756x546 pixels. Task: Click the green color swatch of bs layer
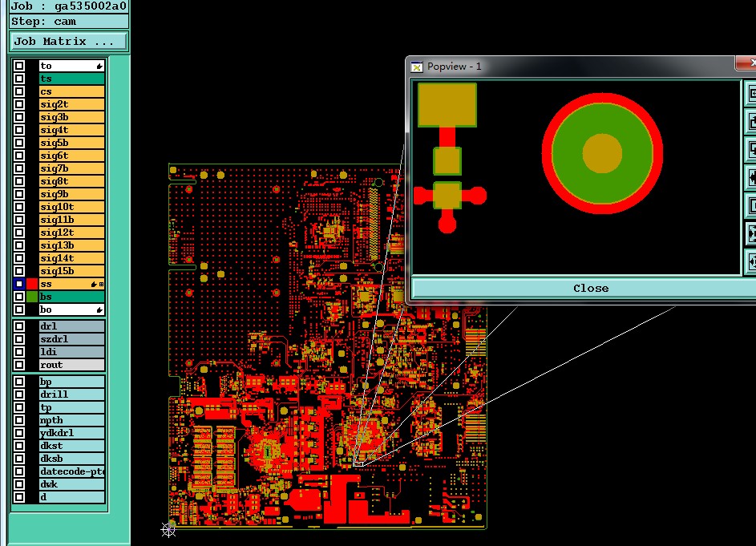click(32, 297)
